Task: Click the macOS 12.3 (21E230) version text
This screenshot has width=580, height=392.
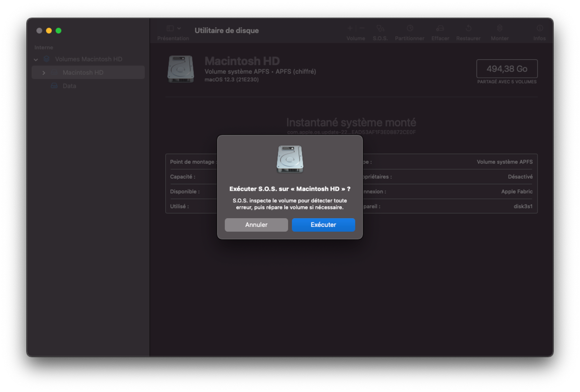Action: click(x=232, y=80)
